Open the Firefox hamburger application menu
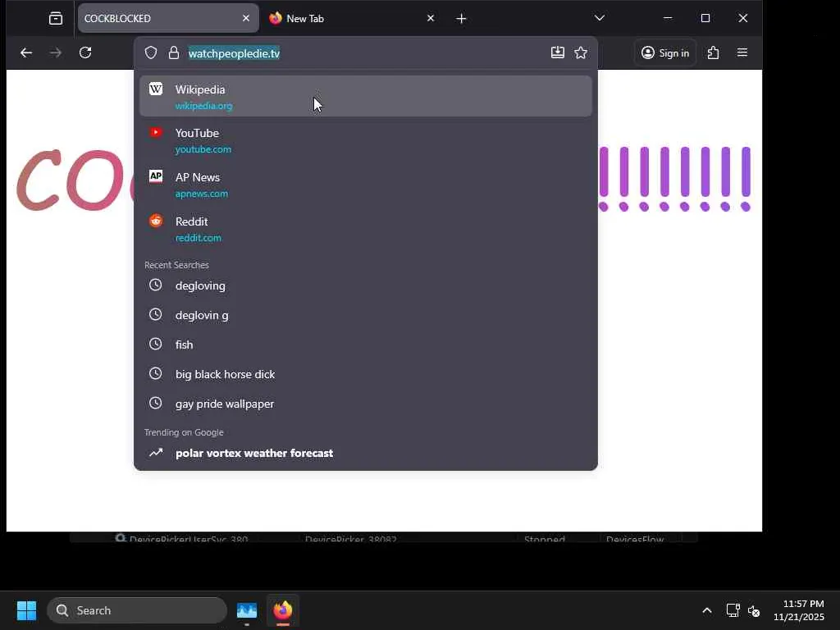The height and width of the screenshot is (630, 840). click(x=742, y=52)
